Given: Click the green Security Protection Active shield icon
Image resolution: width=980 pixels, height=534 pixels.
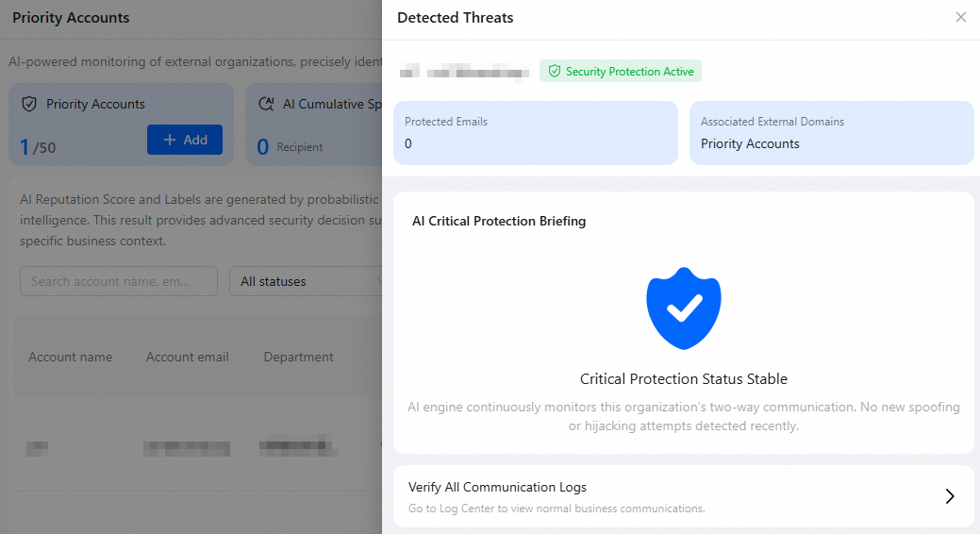Looking at the screenshot, I should tap(554, 72).
